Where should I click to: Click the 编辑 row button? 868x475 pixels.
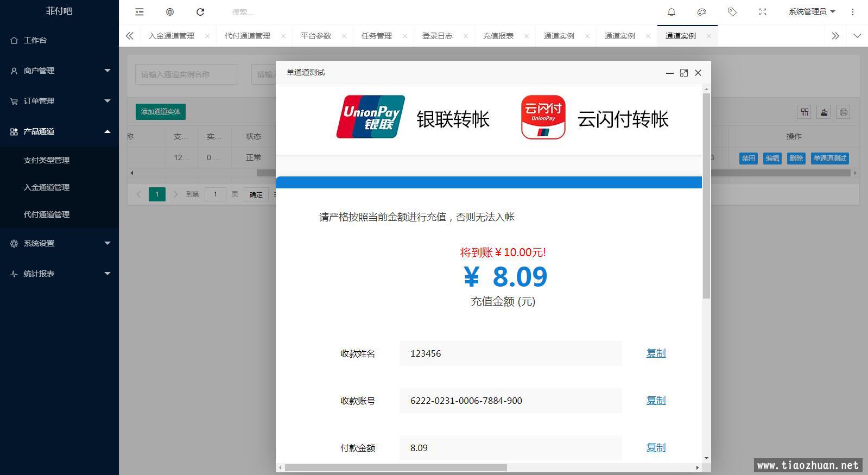click(x=772, y=159)
